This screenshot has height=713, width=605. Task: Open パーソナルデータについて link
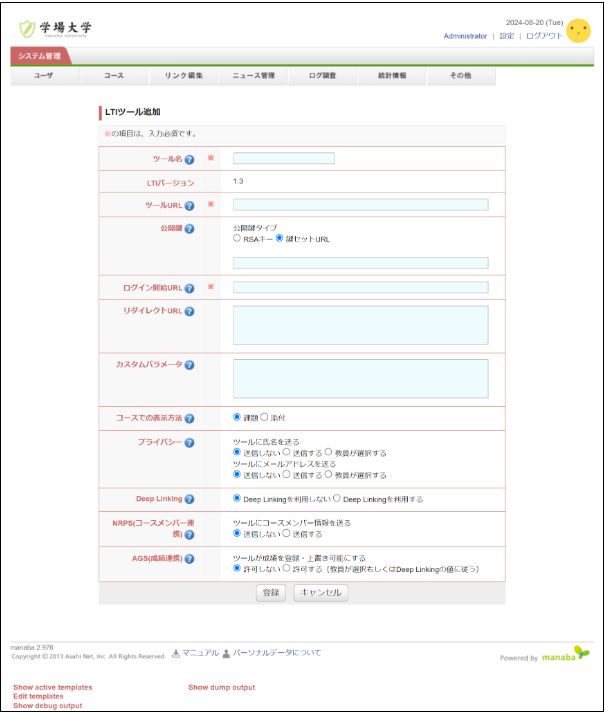coord(277,653)
